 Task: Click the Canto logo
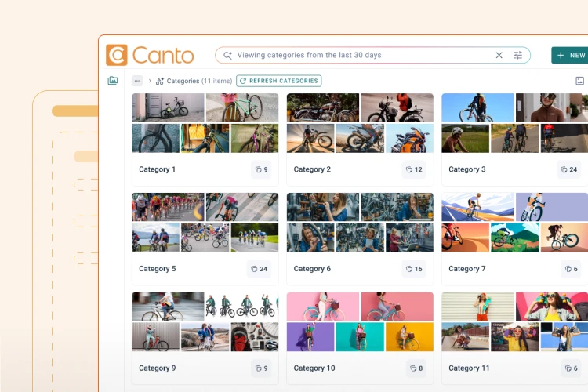click(150, 55)
